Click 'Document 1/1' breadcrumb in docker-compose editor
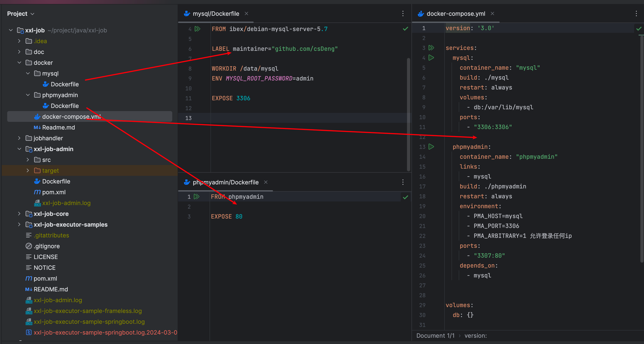This screenshot has height=344, width=644. pos(435,335)
